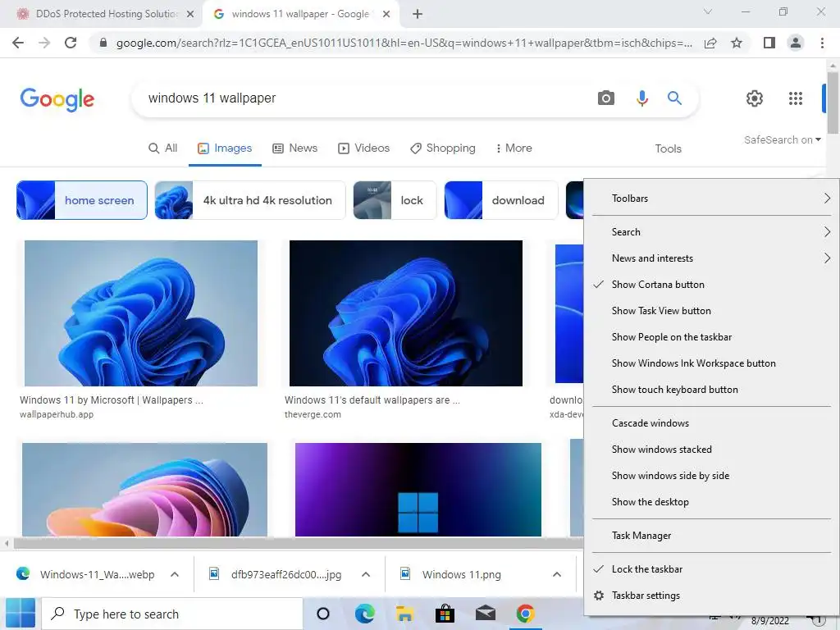The image size is (840, 630).
Task: Search by image using camera icon
Action: (606, 98)
